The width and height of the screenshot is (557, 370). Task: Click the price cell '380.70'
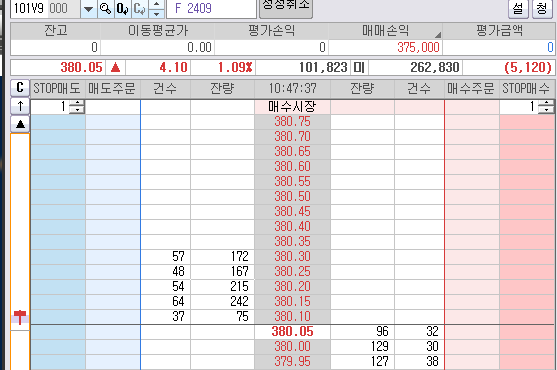click(x=292, y=137)
